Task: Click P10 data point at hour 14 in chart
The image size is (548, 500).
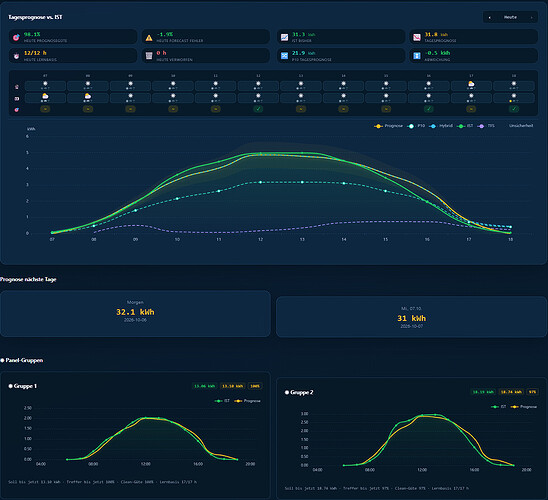Action: click(344, 183)
